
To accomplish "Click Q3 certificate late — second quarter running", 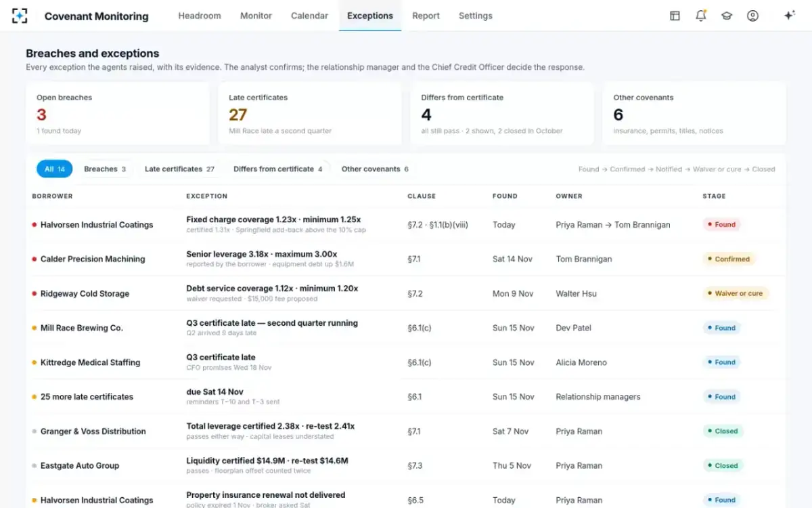I will coord(272,323).
